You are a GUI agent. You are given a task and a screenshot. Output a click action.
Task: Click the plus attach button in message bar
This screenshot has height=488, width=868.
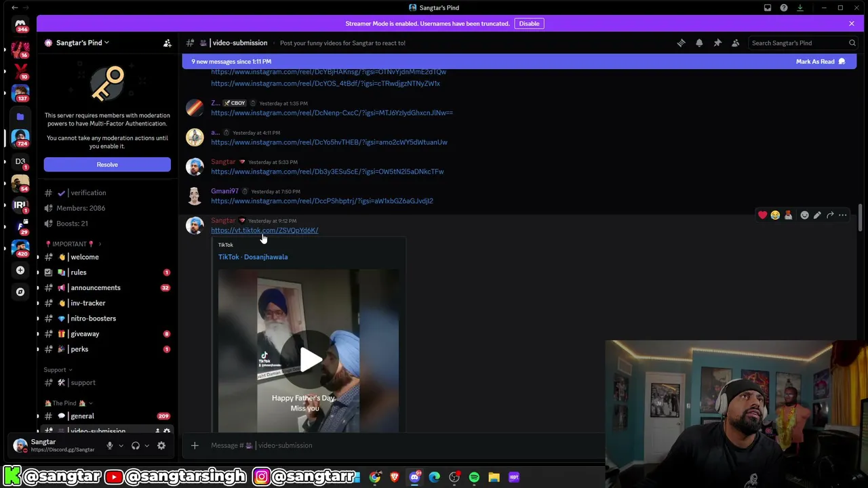tap(195, 445)
